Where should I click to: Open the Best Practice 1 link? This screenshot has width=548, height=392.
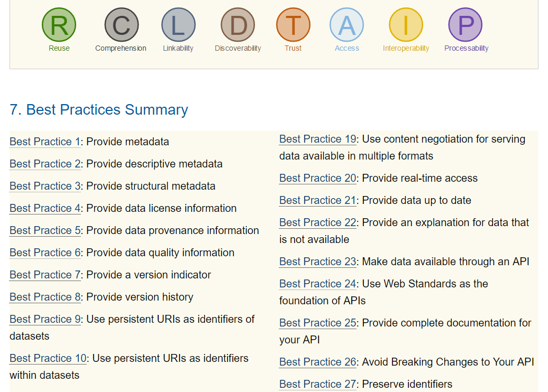45,142
